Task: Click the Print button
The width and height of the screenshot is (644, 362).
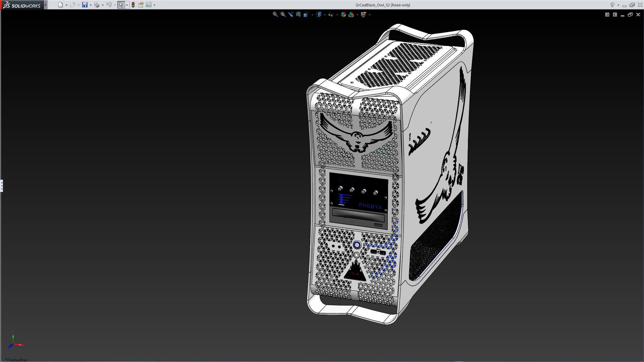Action: [x=97, y=5]
